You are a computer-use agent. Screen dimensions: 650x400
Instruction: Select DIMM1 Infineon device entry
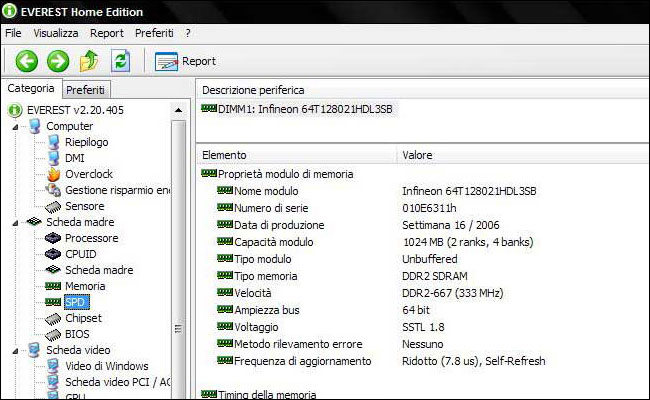(x=298, y=109)
